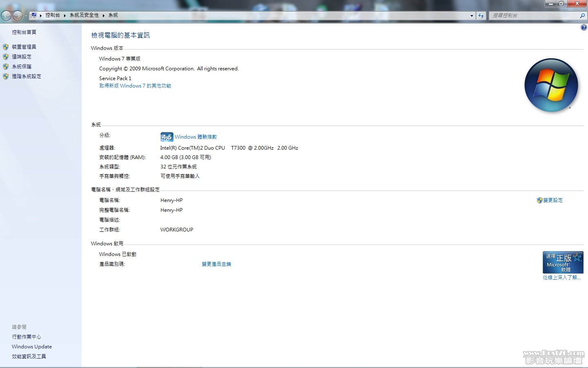Screen dimensions: 588x368
Task: Click the genuine Microsoft software badge
Action: tap(563, 263)
